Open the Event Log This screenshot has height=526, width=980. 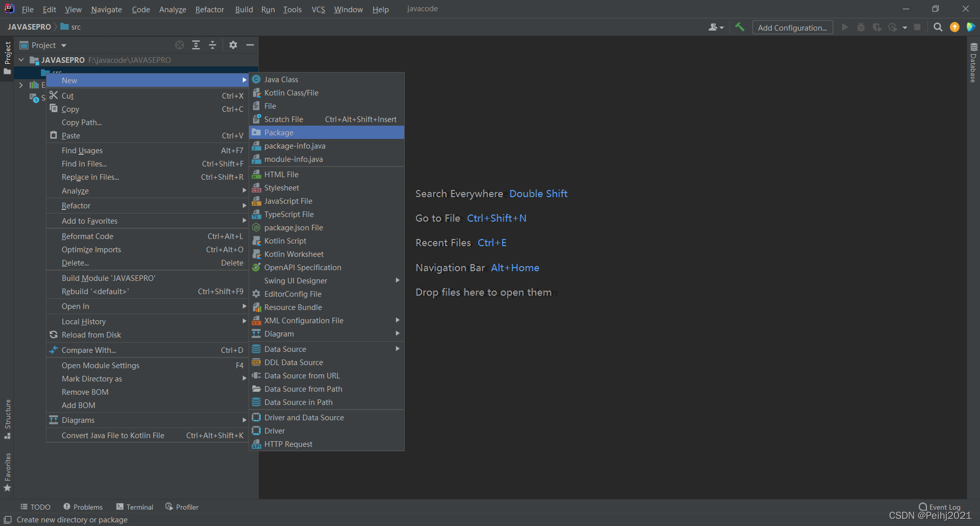(x=940, y=507)
